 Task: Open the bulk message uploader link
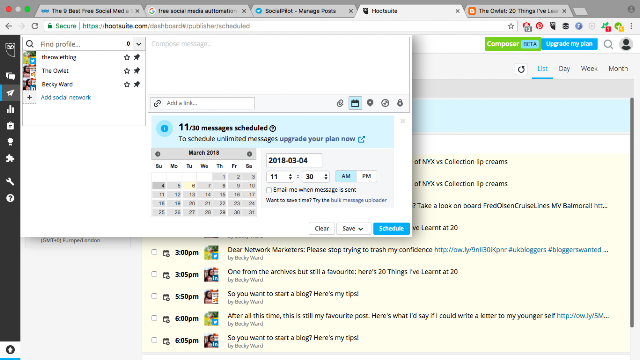click(359, 200)
